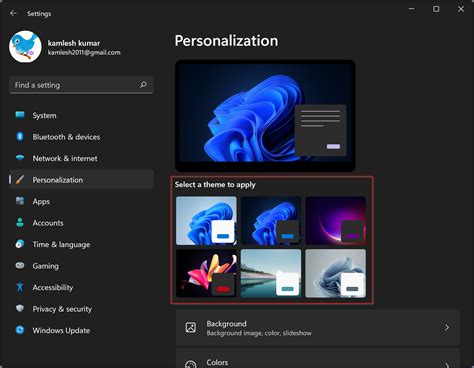474x368 pixels.
Task: Click the kamlesh2011@gmail.com email text
Action: coord(84,52)
